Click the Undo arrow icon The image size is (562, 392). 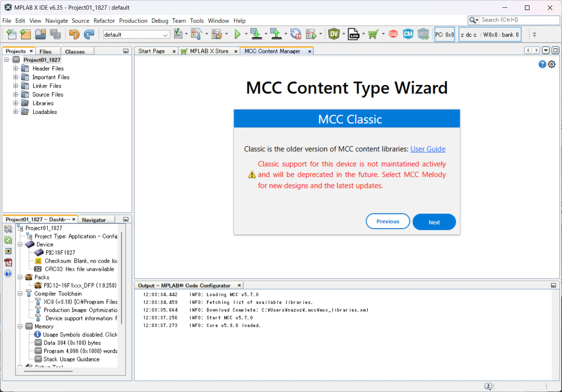[74, 34]
